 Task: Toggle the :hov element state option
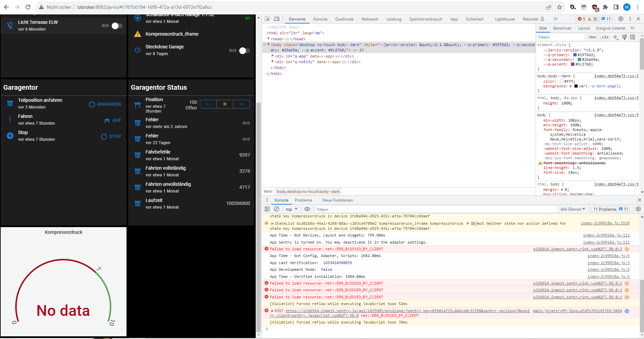[592, 37]
